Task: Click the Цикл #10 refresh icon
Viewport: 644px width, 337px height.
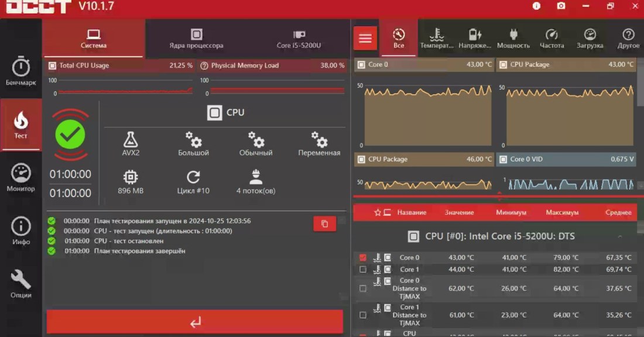Action: click(193, 177)
